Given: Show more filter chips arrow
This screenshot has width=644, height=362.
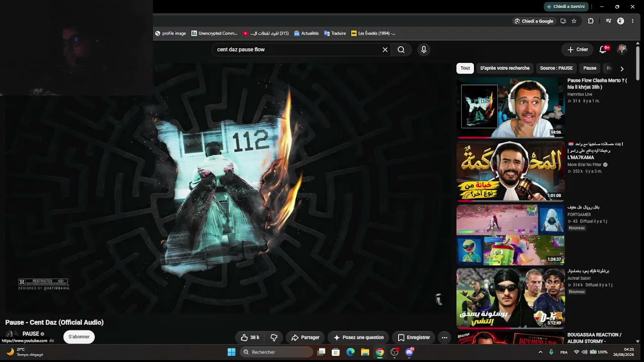Looking at the screenshot, I should (x=622, y=69).
